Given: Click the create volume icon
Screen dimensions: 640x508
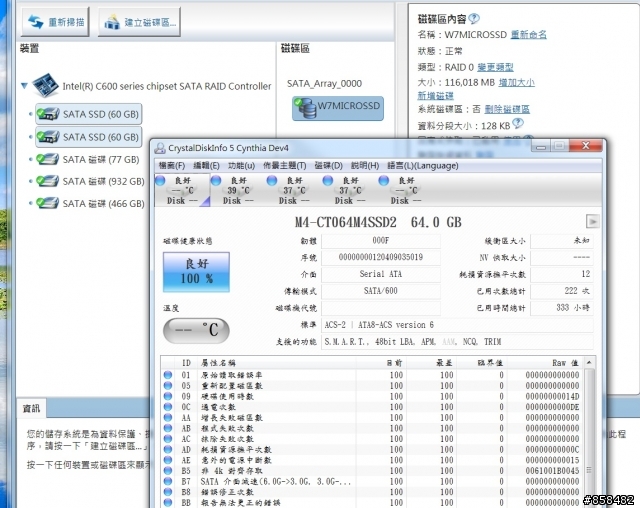Looking at the screenshot, I should point(112,22).
